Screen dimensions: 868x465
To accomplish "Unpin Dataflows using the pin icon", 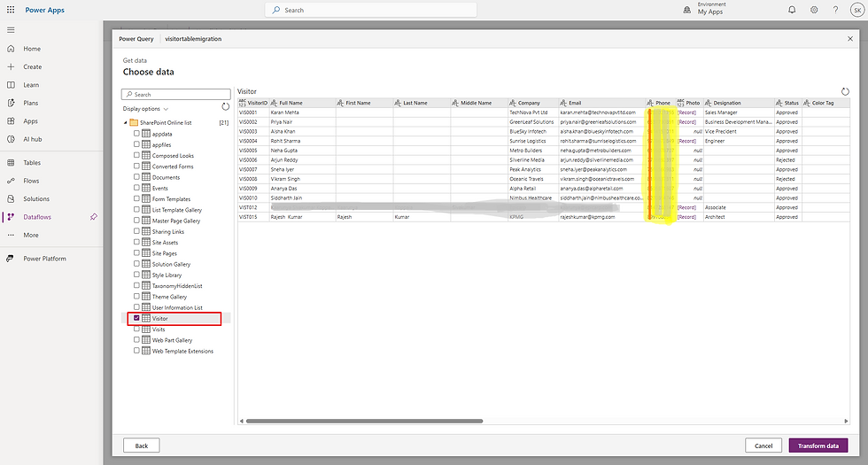I will (94, 217).
